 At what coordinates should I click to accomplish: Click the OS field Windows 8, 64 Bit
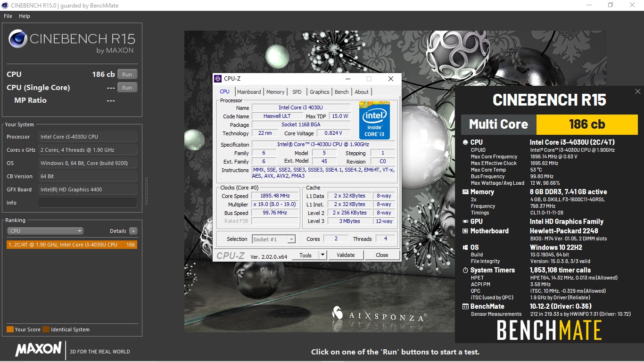tap(88, 163)
